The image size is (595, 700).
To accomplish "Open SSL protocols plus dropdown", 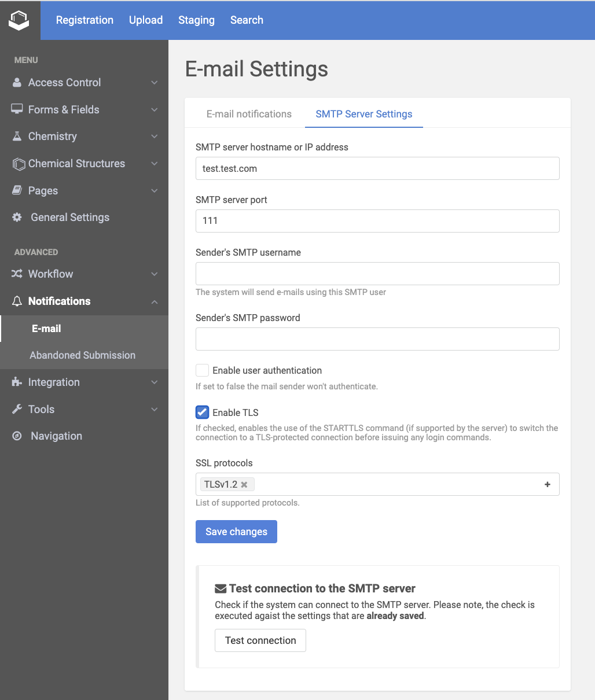I will (547, 485).
